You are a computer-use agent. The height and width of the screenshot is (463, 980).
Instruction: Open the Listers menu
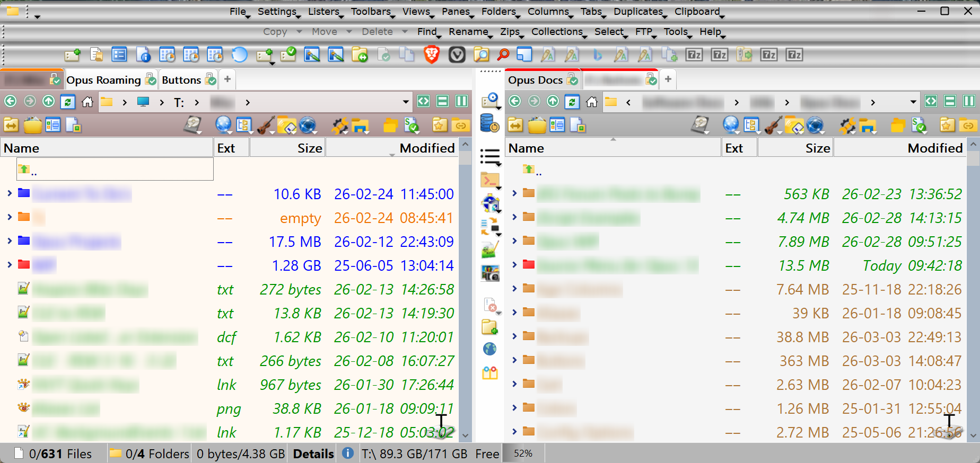(324, 12)
